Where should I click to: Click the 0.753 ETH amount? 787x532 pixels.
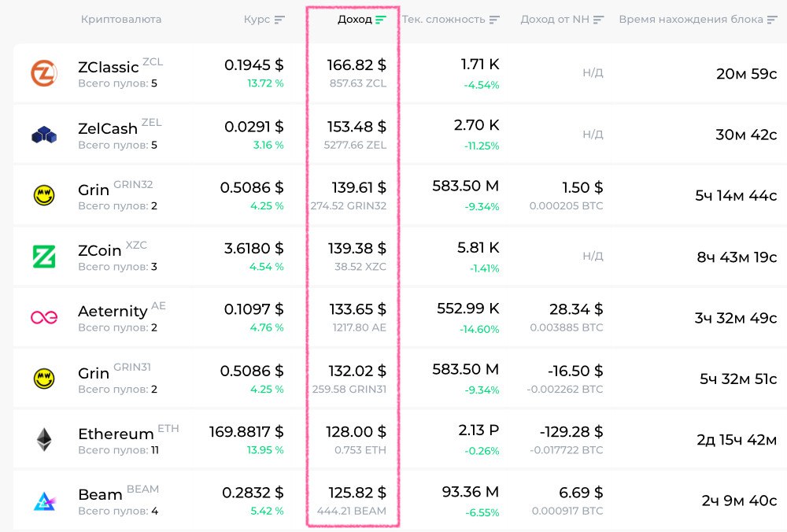pos(360,450)
